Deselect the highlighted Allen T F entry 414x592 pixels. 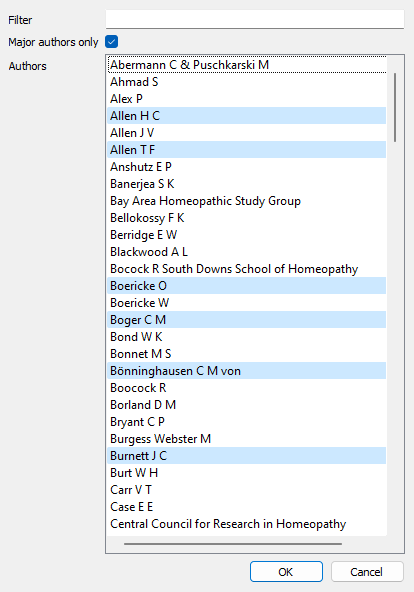pos(247,150)
